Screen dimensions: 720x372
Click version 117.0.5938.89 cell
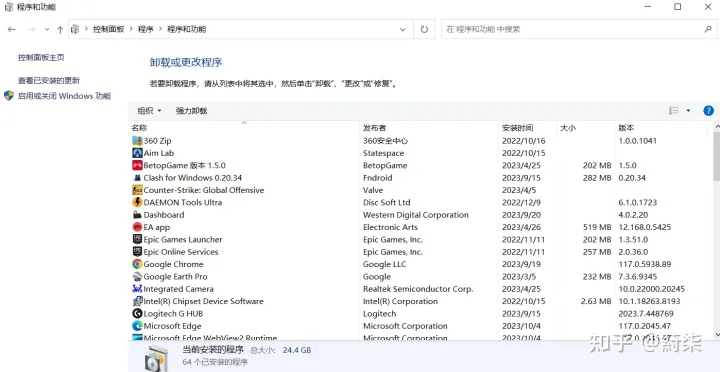(x=645, y=264)
